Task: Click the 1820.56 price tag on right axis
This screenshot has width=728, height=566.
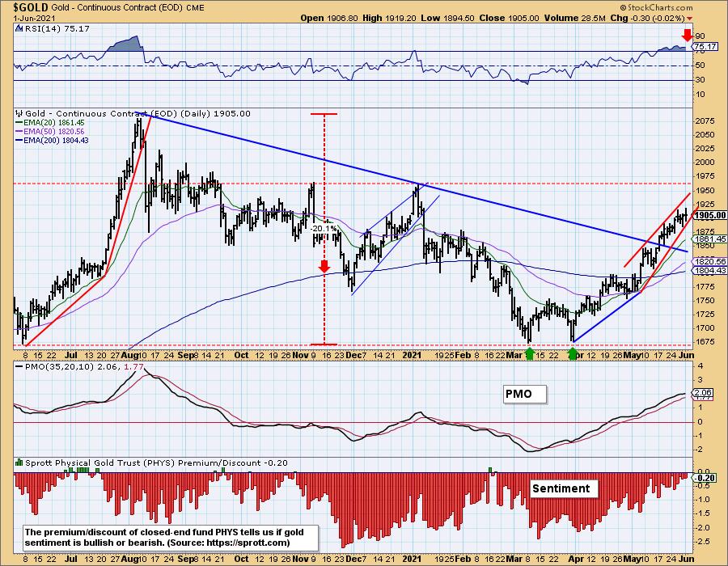Action: point(710,262)
